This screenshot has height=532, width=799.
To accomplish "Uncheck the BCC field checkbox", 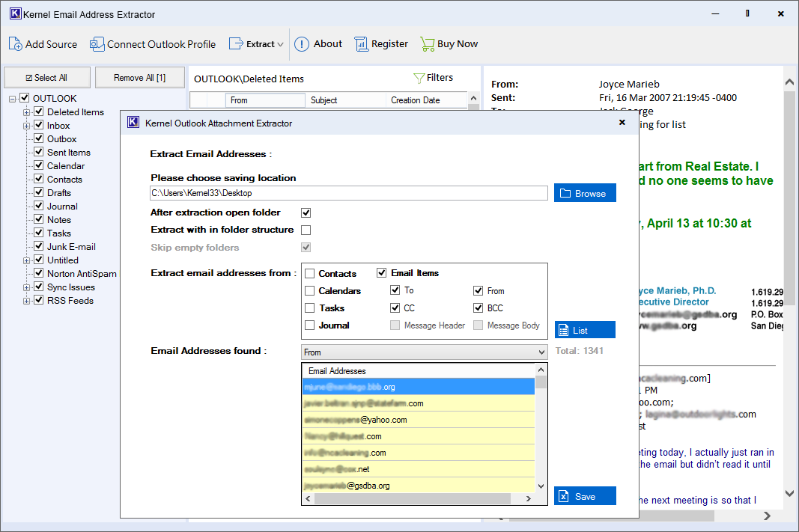I will [478, 308].
